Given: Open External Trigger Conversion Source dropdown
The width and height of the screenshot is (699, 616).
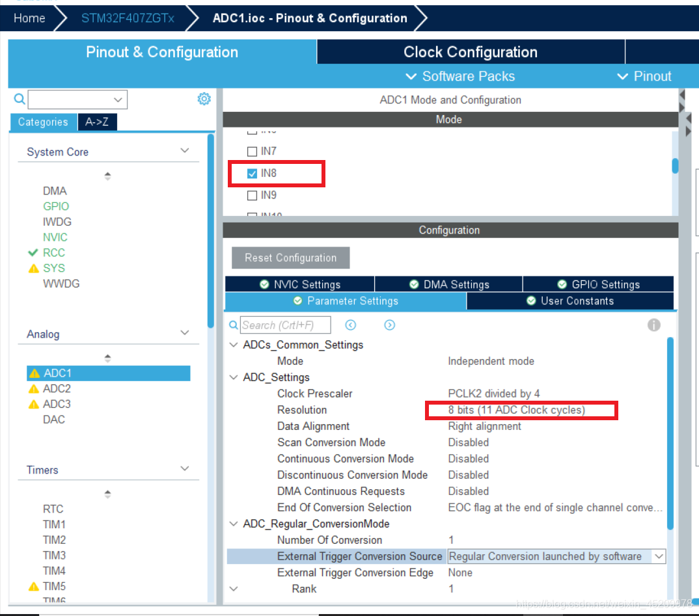Looking at the screenshot, I should point(659,556).
